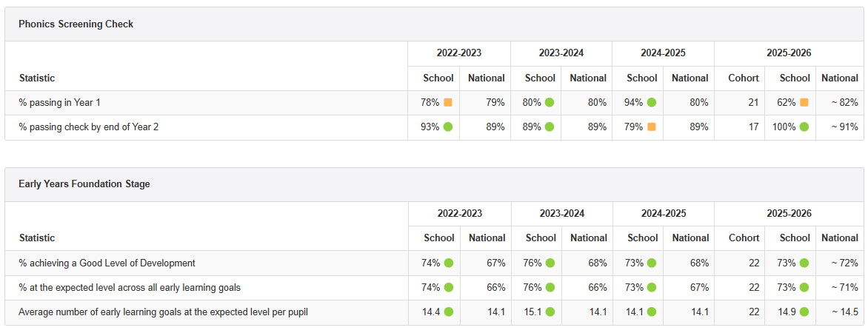868x333 pixels.
Task: Click green circle beside 100% school result
Action: pyautogui.click(x=804, y=127)
